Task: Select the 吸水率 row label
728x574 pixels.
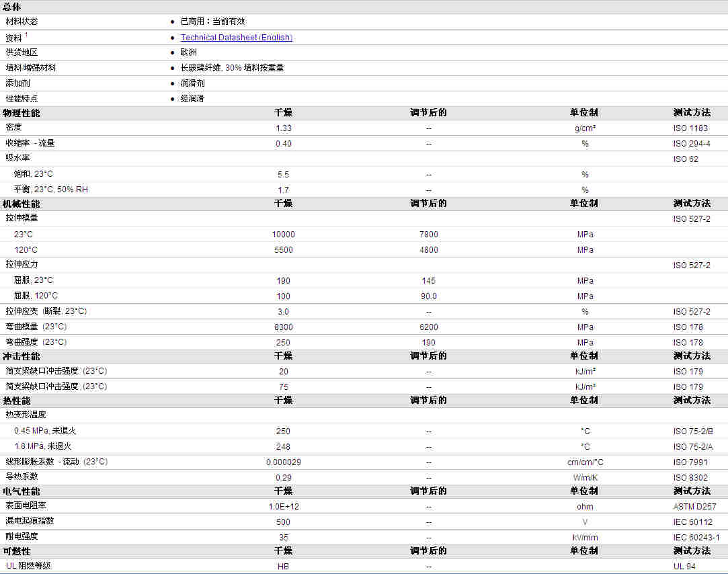Action: click(17, 158)
